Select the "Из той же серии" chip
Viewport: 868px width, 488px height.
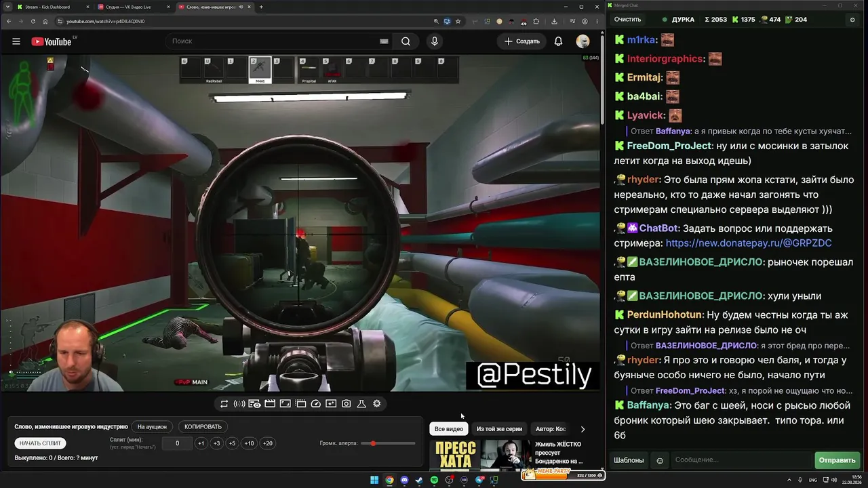coord(499,429)
